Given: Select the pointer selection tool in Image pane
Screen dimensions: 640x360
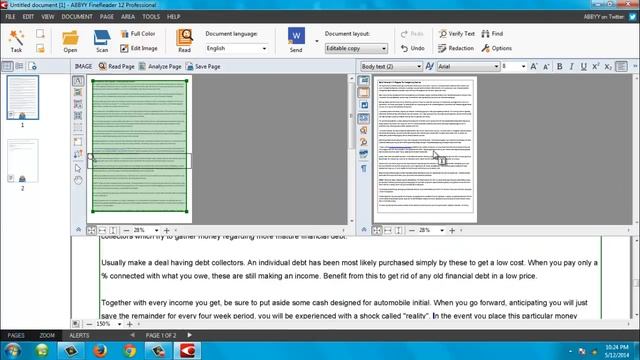Looking at the screenshot, I should coord(78,168).
